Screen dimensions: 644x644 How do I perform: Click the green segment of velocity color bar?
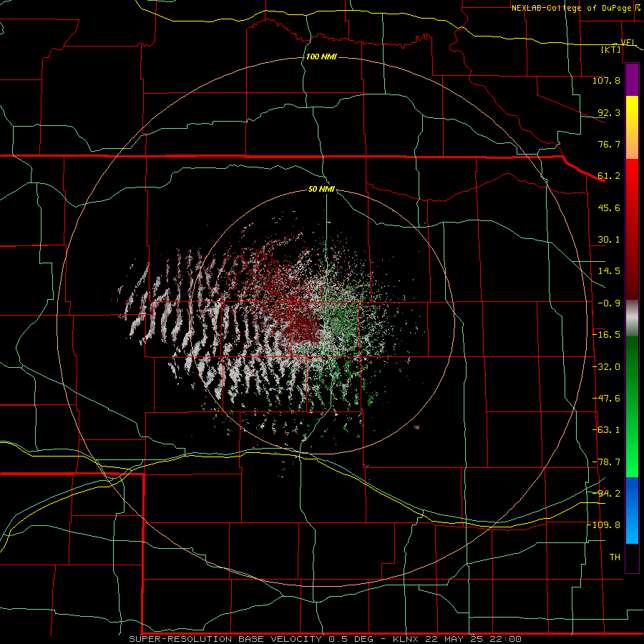632,406
